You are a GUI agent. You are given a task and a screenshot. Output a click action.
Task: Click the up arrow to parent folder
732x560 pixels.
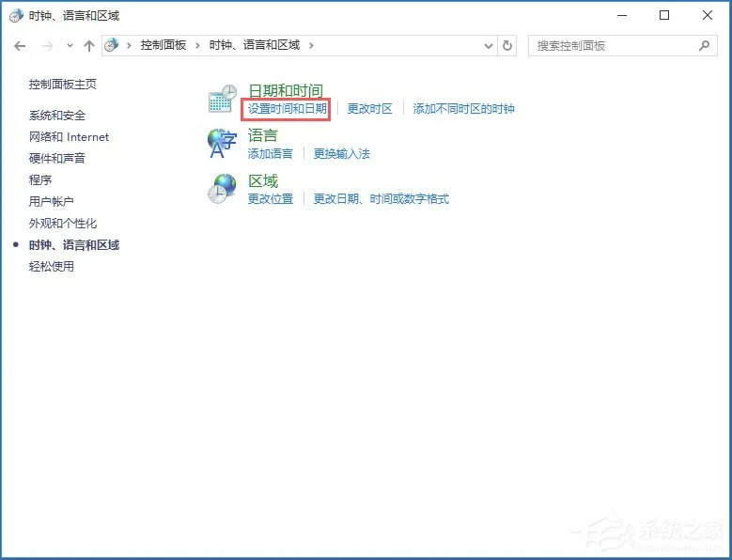[x=89, y=45]
